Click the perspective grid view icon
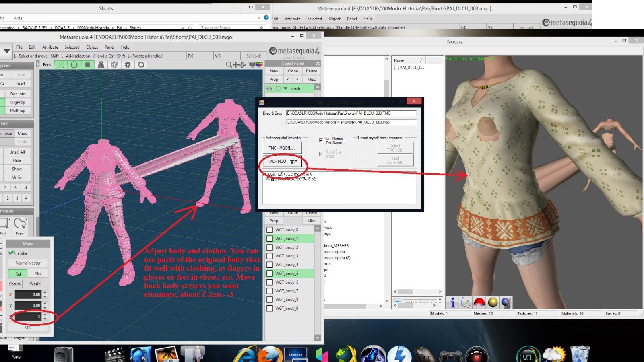 (101, 64)
